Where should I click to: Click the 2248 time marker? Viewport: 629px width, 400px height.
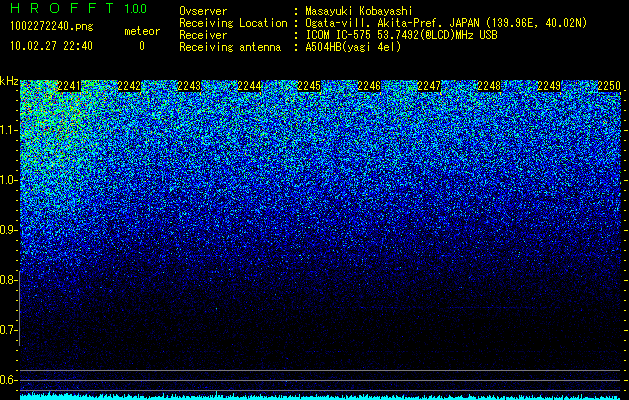pos(489,86)
